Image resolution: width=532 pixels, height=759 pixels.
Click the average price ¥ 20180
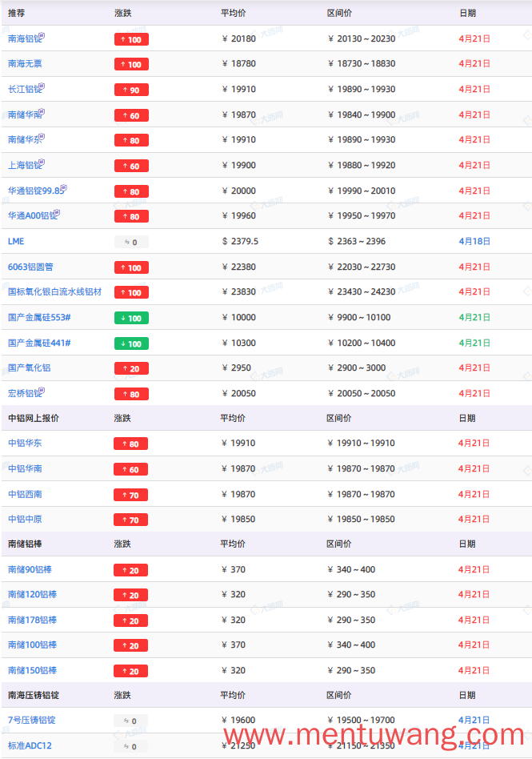point(239,38)
